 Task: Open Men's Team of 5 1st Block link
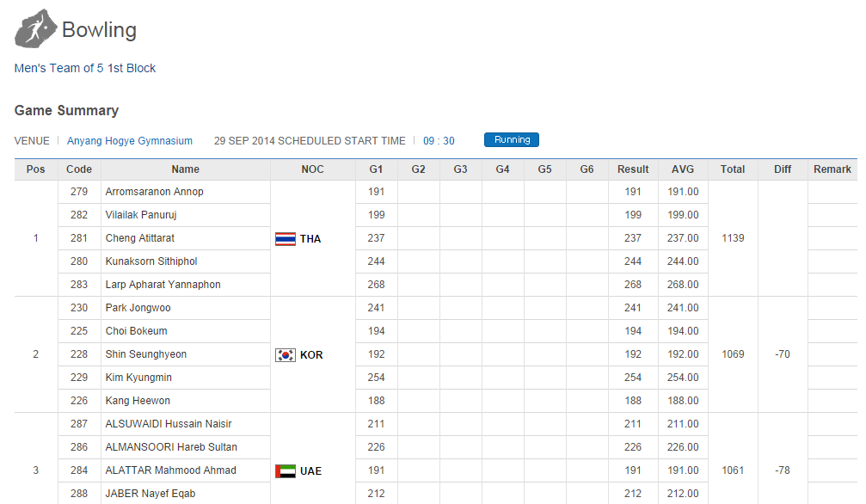point(85,68)
